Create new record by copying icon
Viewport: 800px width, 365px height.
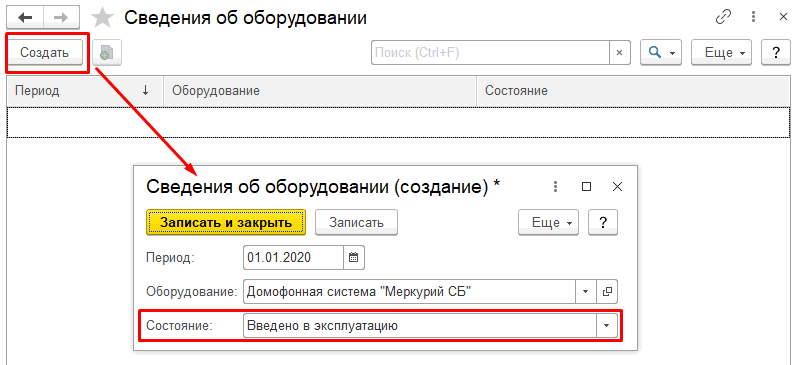pyautogui.click(x=107, y=53)
